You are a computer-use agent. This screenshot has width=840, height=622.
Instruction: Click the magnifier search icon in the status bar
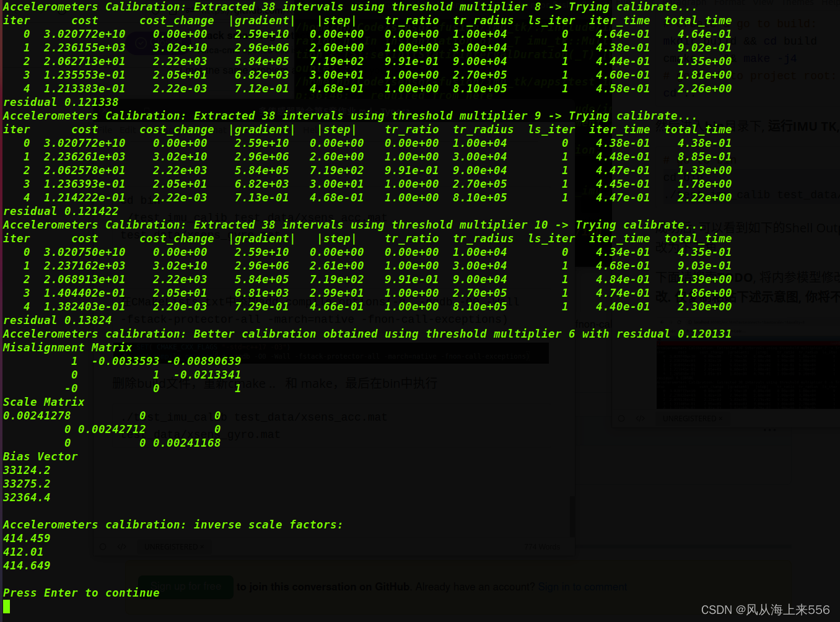tap(103, 546)
